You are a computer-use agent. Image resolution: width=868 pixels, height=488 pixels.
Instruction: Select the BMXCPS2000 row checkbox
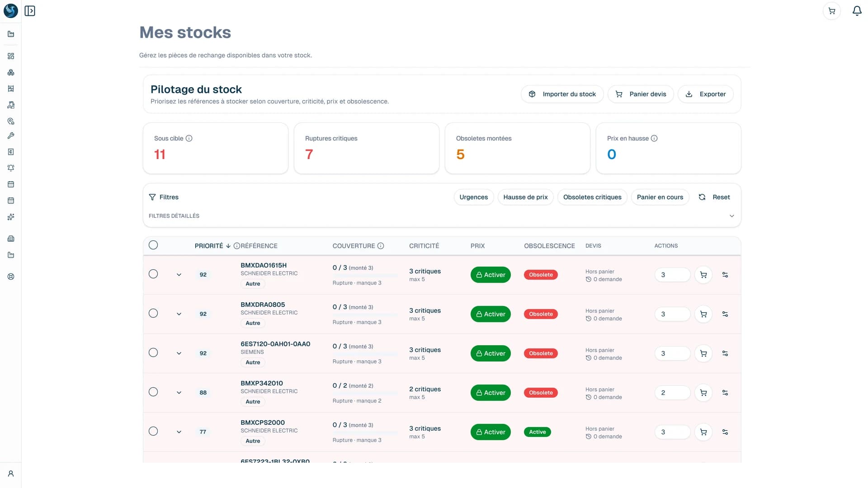click(x=153, y=431)
